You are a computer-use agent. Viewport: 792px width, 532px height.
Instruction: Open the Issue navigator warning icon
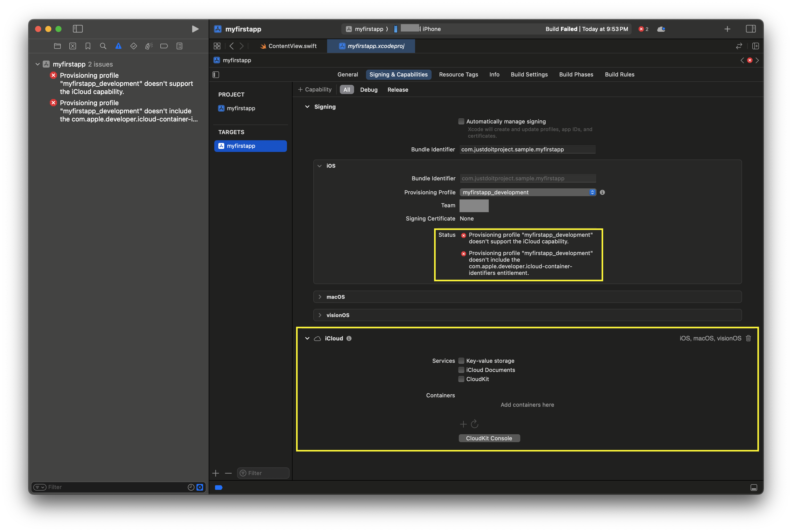click(118, 46)
